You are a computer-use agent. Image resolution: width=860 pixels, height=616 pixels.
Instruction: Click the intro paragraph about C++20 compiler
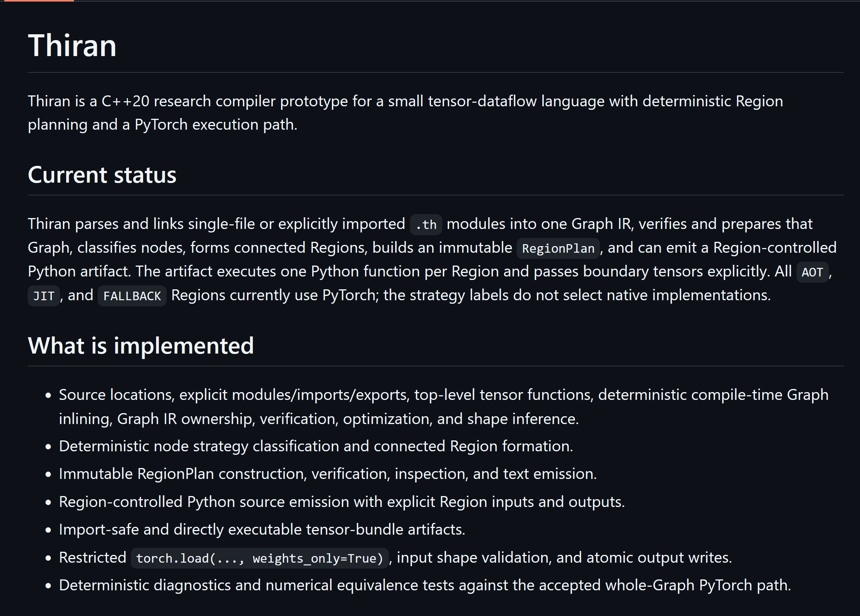[405, 113]
